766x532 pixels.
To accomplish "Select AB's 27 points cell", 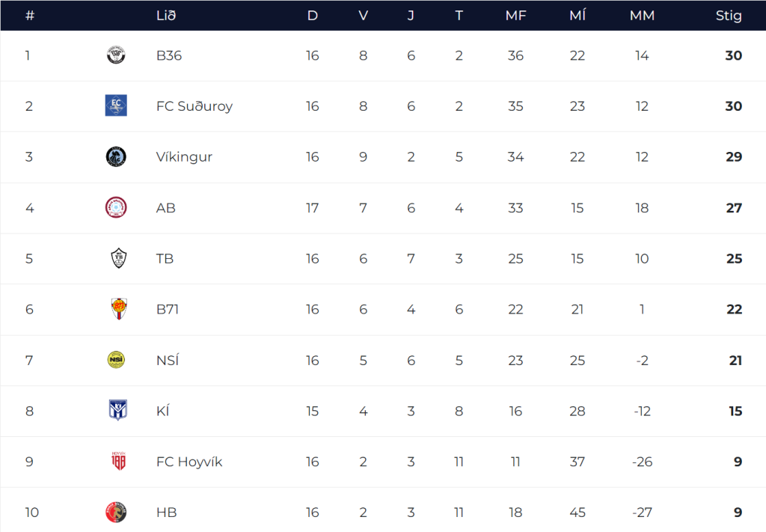I will (x=734, y=208).
